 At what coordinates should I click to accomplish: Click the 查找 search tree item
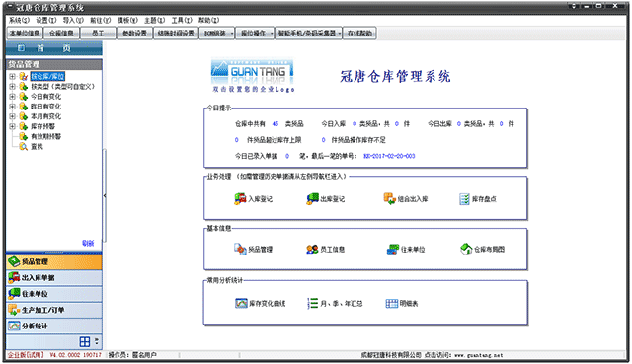(37, 147)
